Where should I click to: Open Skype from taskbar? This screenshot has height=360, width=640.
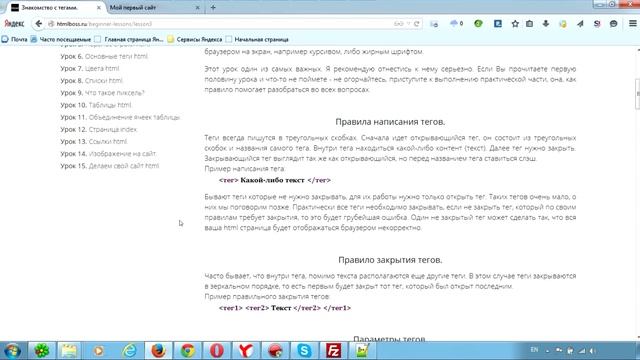point(304,351)
